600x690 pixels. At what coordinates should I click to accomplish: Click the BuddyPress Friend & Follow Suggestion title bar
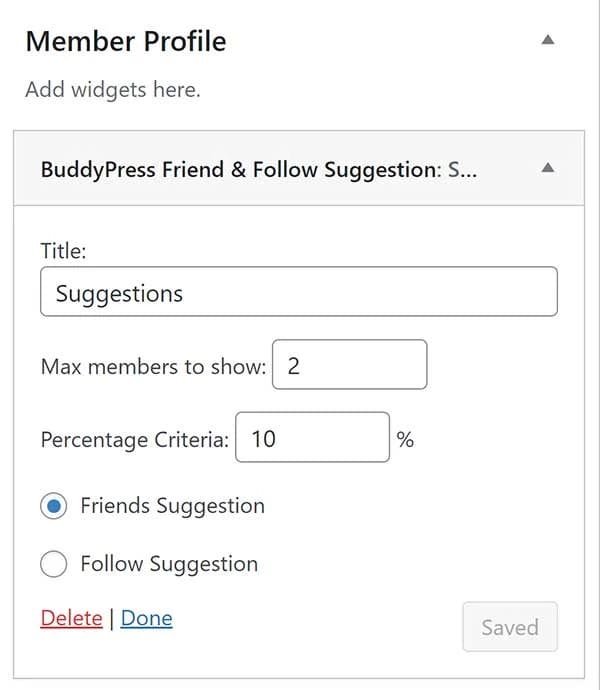[x=259, y=169]
